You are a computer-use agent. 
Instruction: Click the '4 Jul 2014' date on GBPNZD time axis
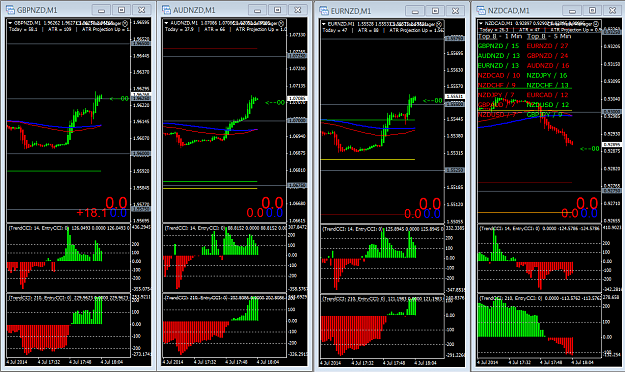18,362
